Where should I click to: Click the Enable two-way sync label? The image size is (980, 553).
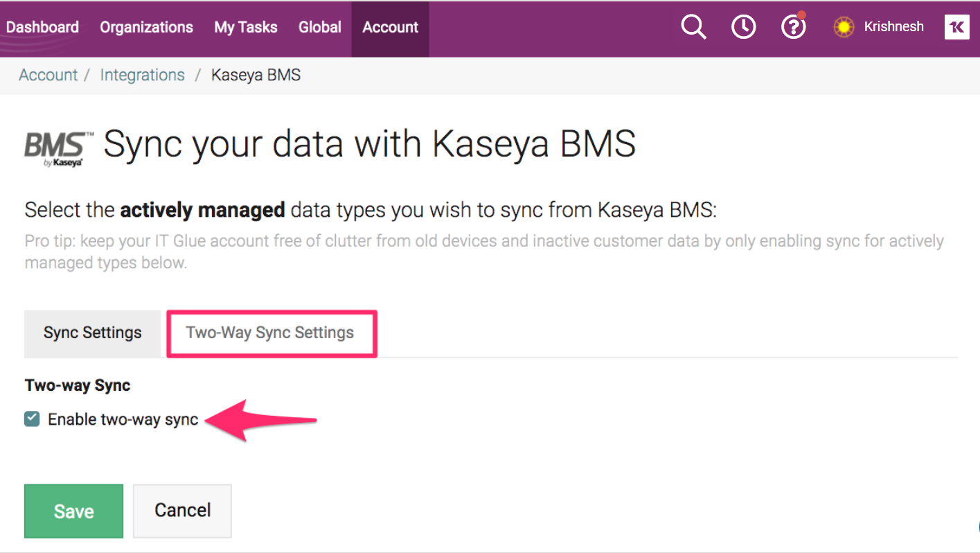click(123, 419)
